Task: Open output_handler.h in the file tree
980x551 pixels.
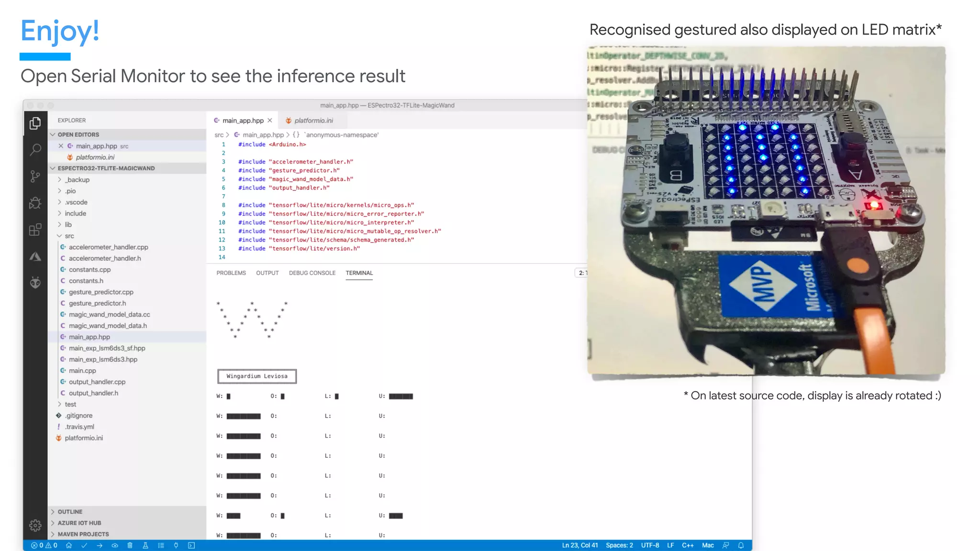Action: coord(93,393)
